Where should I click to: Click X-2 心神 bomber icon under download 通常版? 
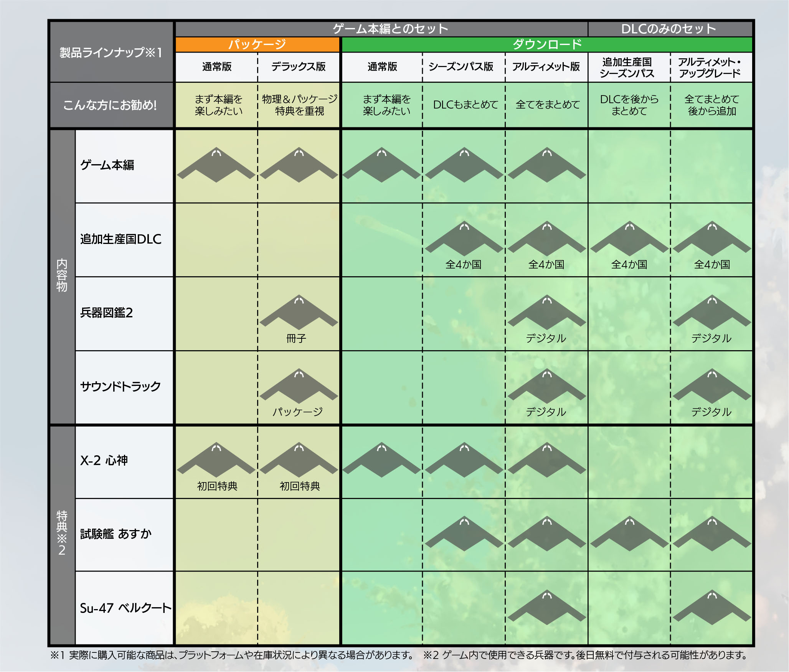tap(381, 460)
